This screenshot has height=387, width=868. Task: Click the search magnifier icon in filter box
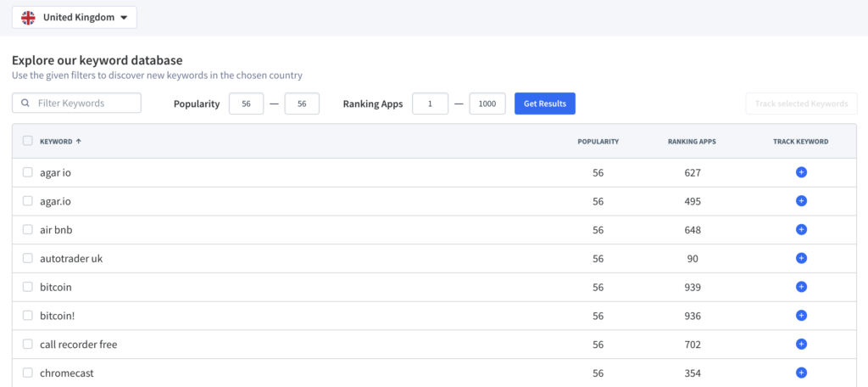tap(25, 104)
